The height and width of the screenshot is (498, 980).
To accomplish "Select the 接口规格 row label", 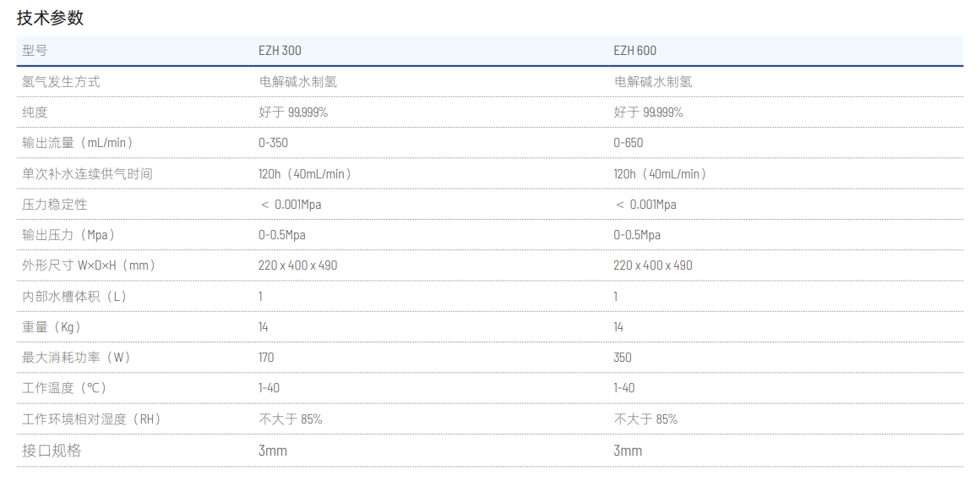I will (x=52, y=451).
